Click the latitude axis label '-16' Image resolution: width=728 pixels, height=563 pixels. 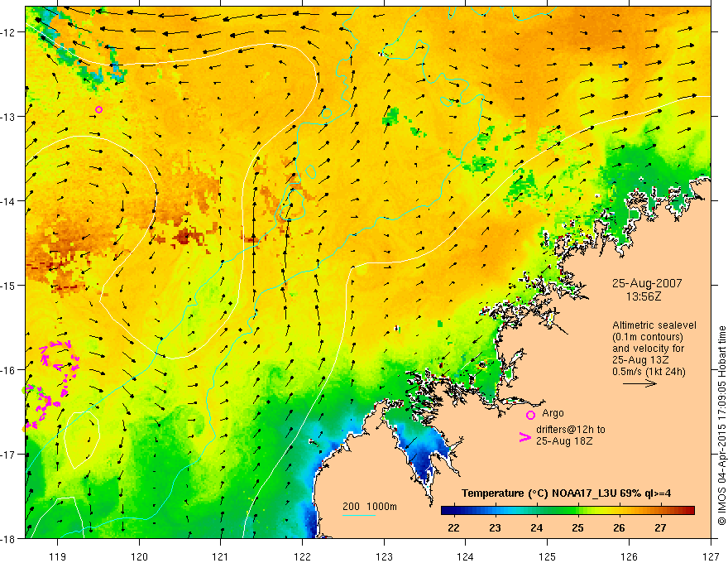[x=9, y=370]
